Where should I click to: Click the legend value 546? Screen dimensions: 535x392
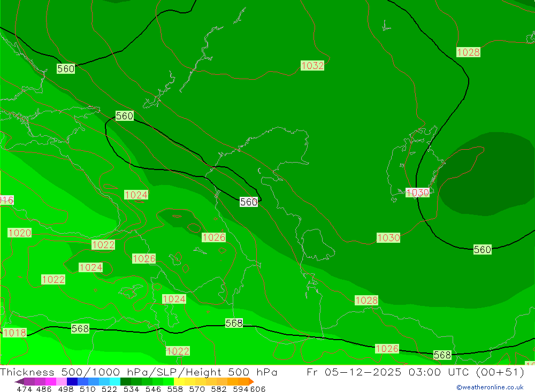(x=153, y=389)
